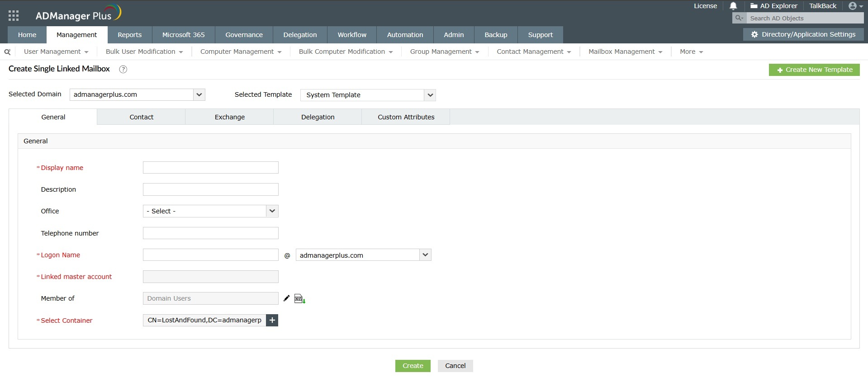Cancel the mailbox creation

point(455,366)
